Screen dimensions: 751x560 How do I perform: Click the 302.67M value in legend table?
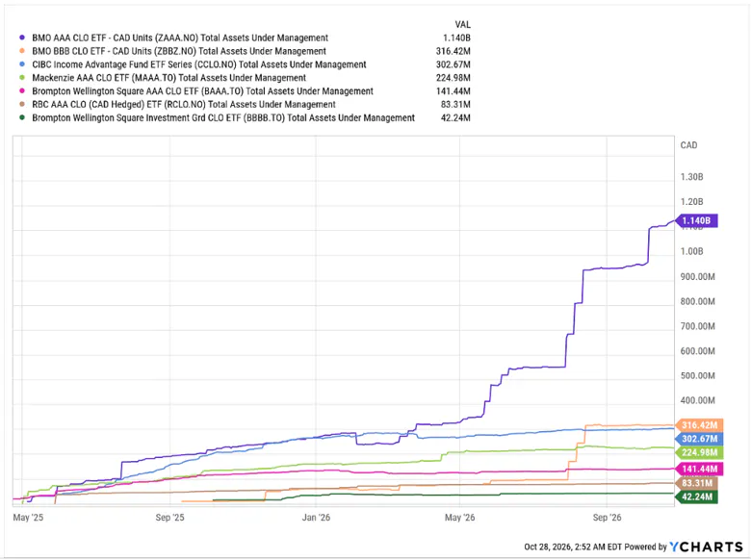453,64
